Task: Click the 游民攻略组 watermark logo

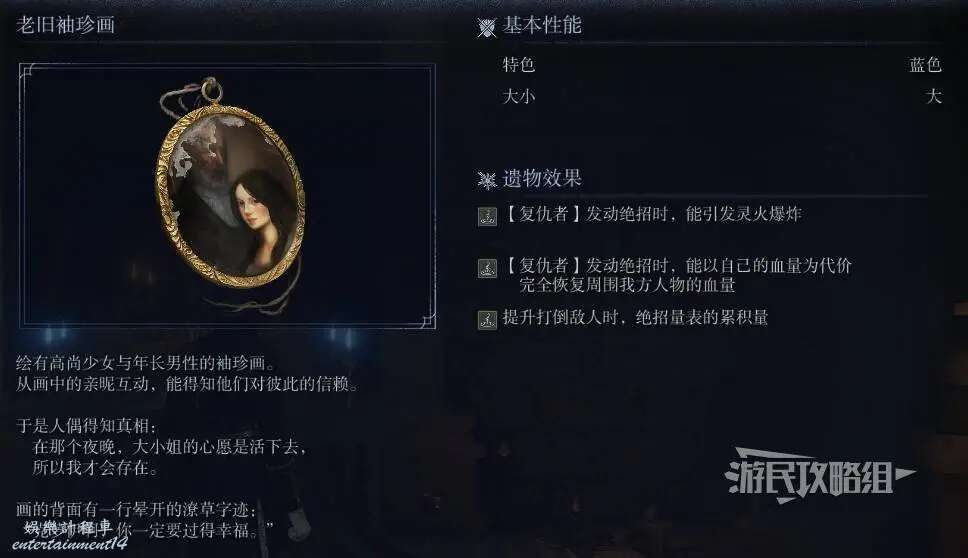Action: tap(819, 475)
